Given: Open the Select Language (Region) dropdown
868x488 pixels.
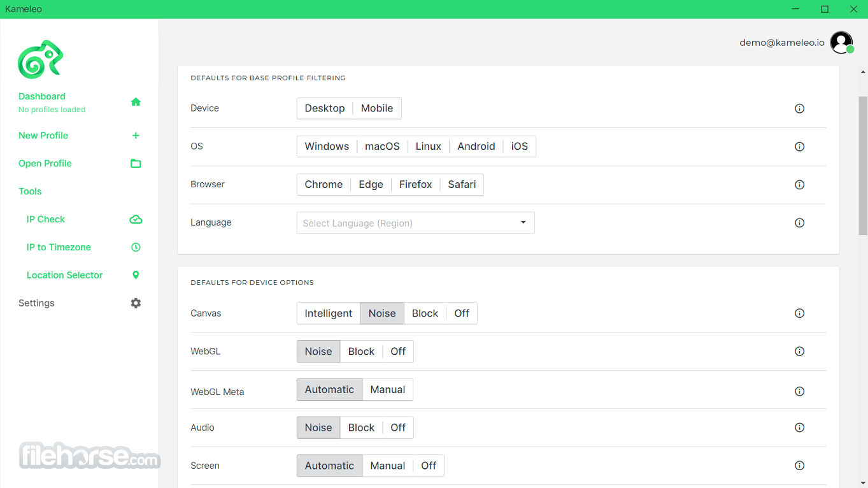Looking at the screenshot, I should click(416, 223).
